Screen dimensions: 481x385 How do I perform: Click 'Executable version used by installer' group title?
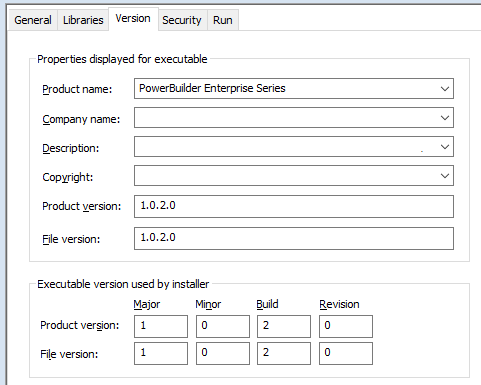pyautogui.click(x=123, y=284)
